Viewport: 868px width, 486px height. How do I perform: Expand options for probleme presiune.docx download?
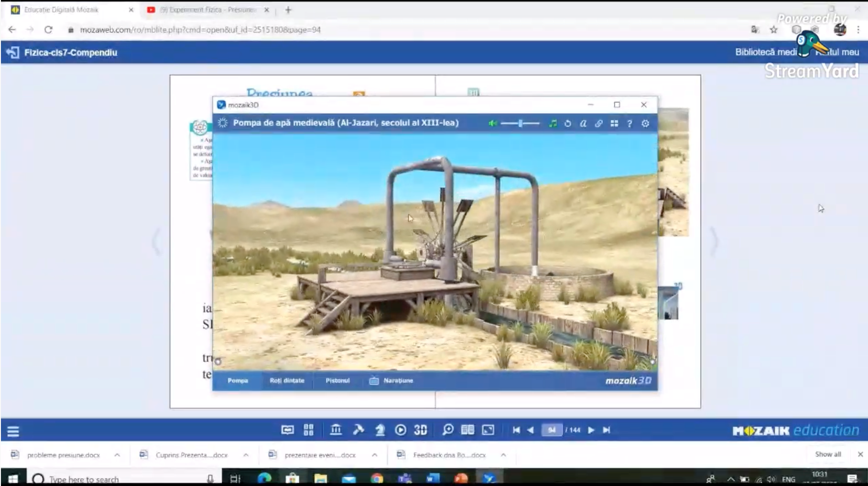point(117,455)
